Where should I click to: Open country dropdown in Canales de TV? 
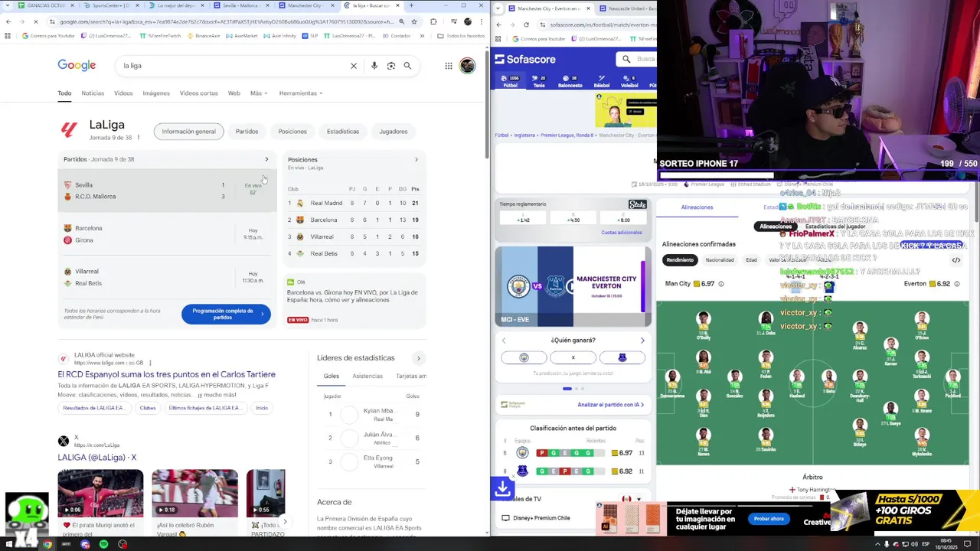[632, 499]
